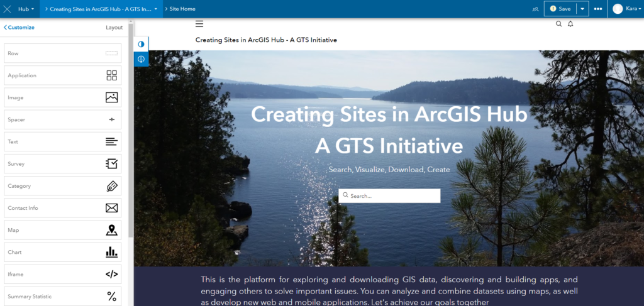
Task: Toggle the contrast half-circle icon on panel edge
Action: (142, 45)
